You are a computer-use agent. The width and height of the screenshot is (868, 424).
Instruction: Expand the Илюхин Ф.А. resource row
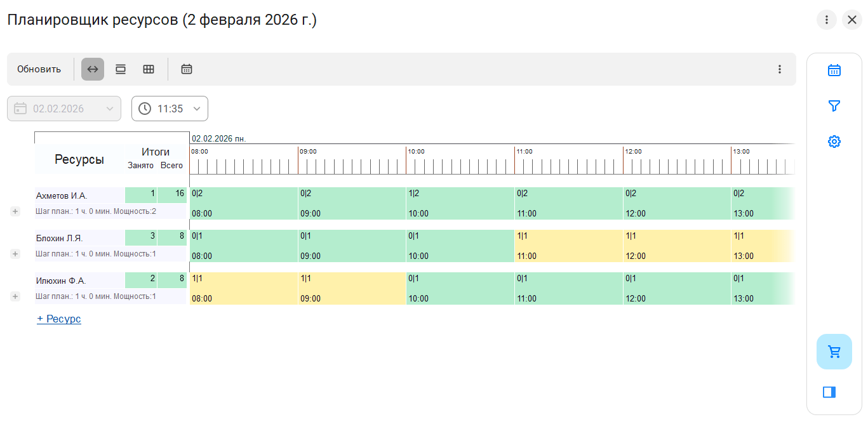pyautogui.click(x=15, y=296)
